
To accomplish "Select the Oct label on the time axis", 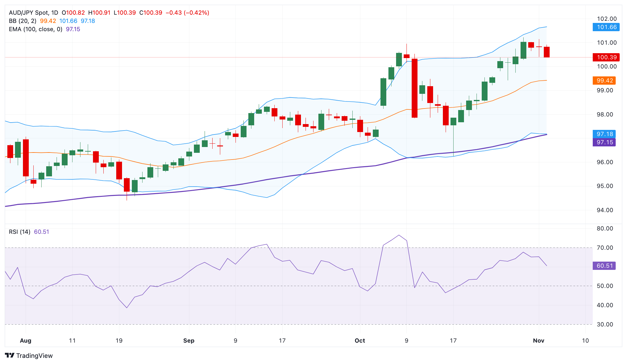I will tap(360, 340).
